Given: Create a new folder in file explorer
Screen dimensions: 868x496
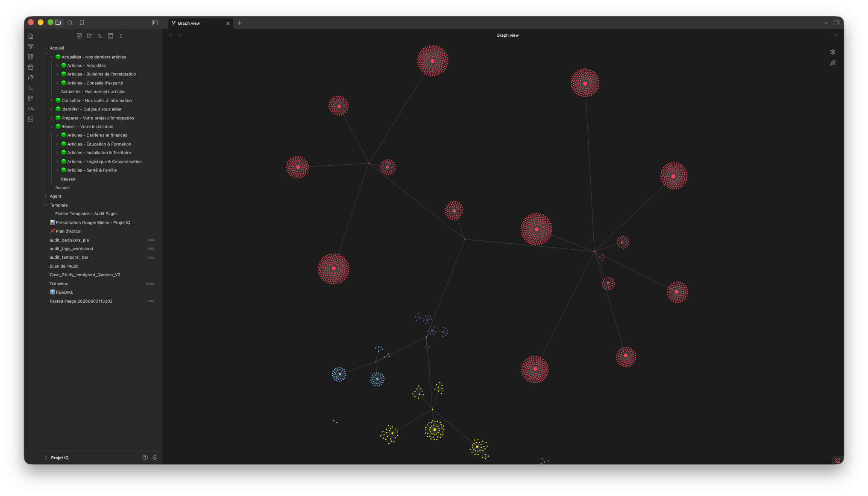Looking at the screenshot, I should [x=90, y=36].
